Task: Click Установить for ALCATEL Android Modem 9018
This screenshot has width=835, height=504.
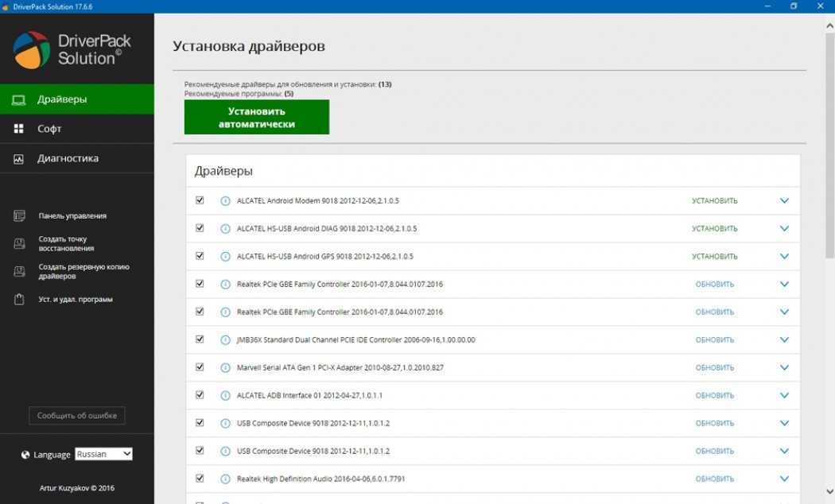Action: [715, 200]
